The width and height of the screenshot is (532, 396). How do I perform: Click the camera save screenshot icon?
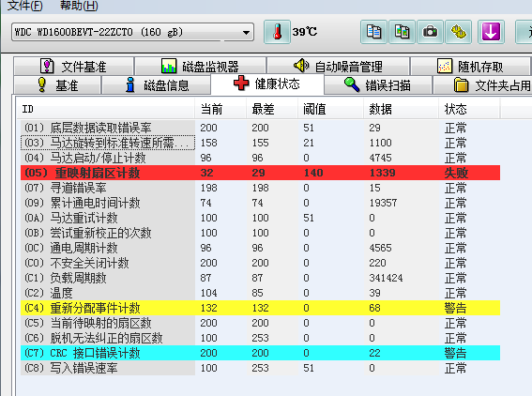431,32
